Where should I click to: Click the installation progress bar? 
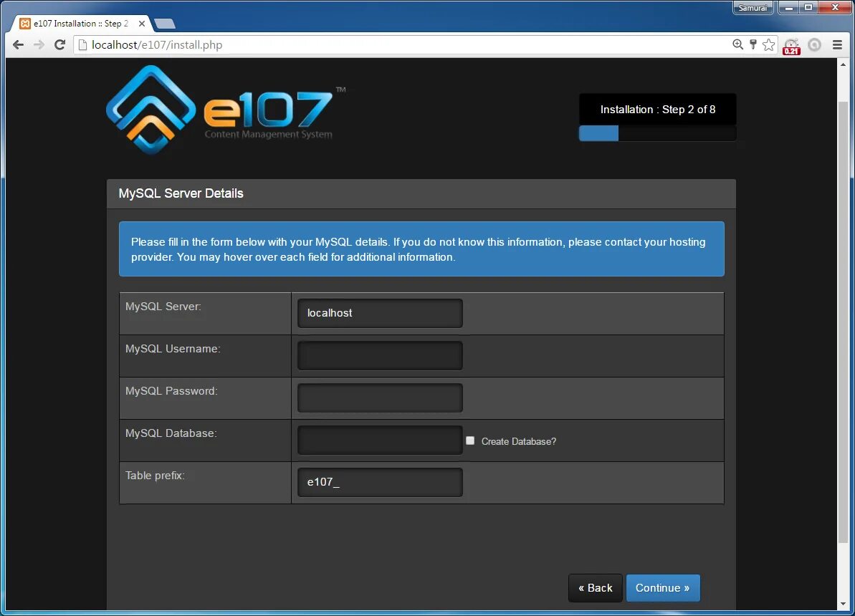658,133
